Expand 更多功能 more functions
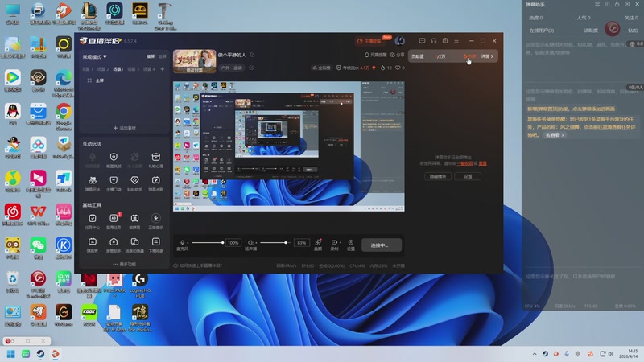Screen dimensions: 644x362 click(x=124, y=264)
